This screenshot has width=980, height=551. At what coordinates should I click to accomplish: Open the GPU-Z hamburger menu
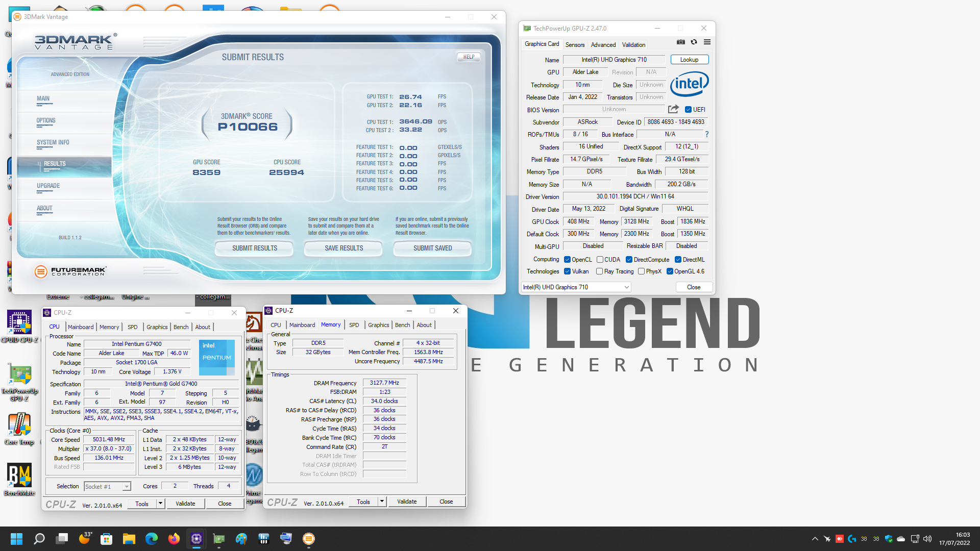coord(707,42)
